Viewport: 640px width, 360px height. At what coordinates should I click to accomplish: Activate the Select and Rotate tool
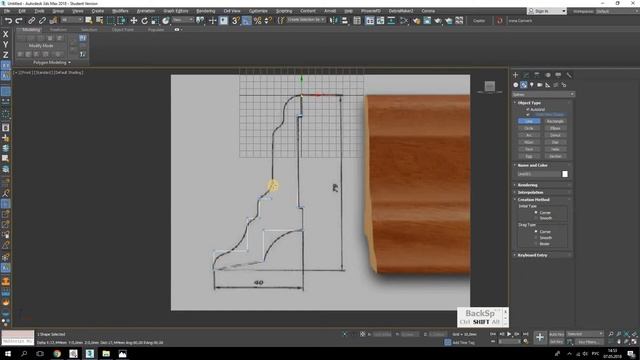[x=144, y=20]
